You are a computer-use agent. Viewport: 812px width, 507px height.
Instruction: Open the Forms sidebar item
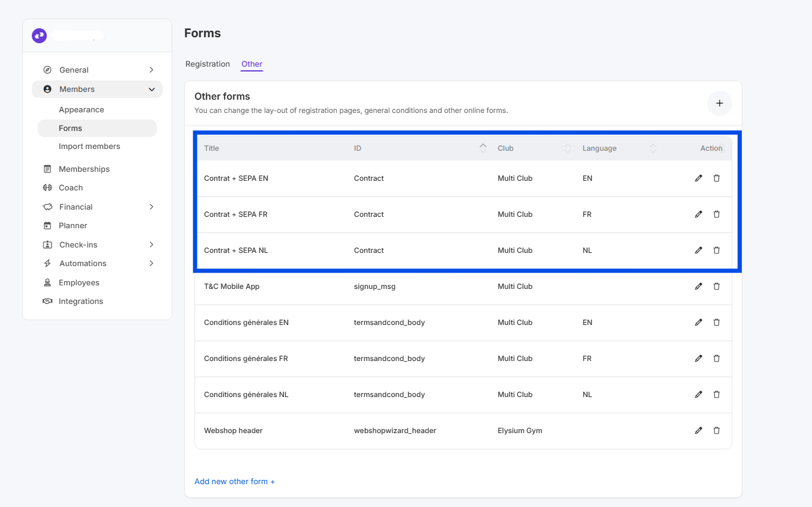(97, 129)
